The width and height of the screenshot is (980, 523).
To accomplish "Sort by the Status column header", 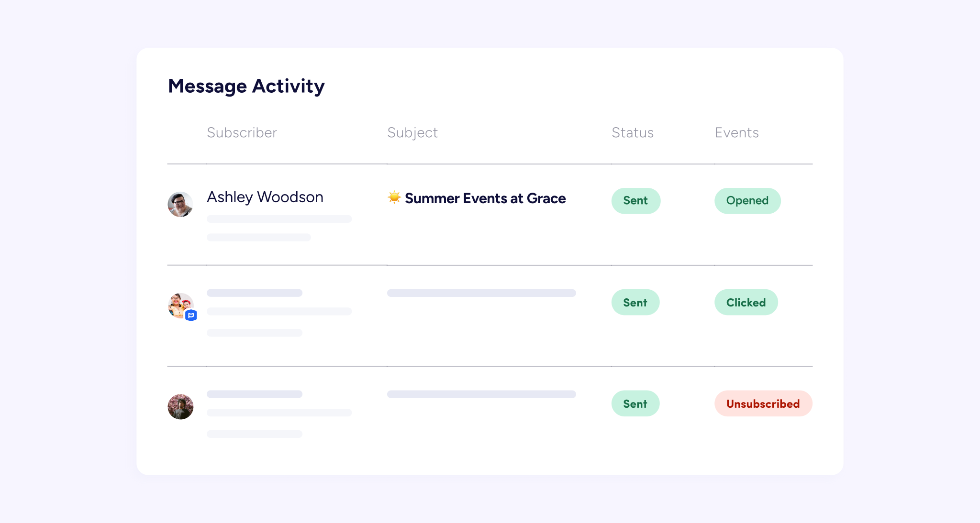I will click(632, 132).
